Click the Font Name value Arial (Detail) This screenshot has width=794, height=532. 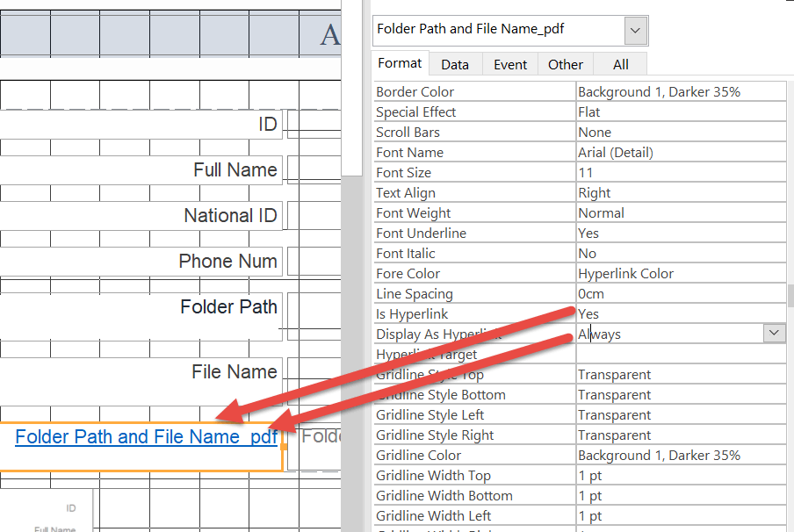[x=681, y=153]
